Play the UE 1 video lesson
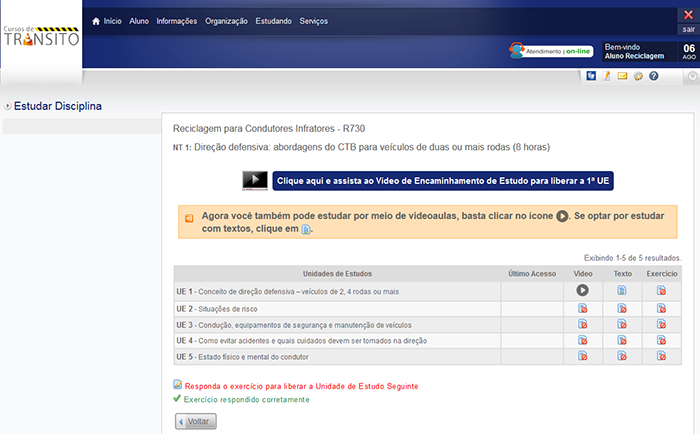The width and height of the screenshot is (700, 434). pos(582,291)
